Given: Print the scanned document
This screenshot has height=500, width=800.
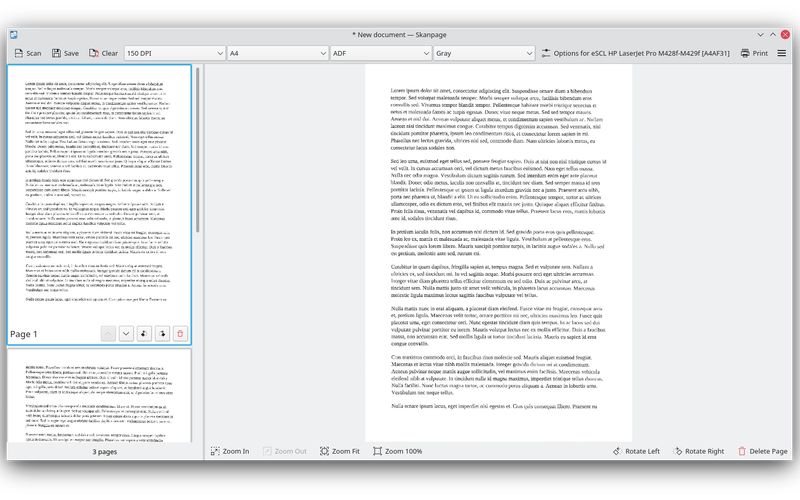Looking at the screenshot, I should tap(754, 53).
